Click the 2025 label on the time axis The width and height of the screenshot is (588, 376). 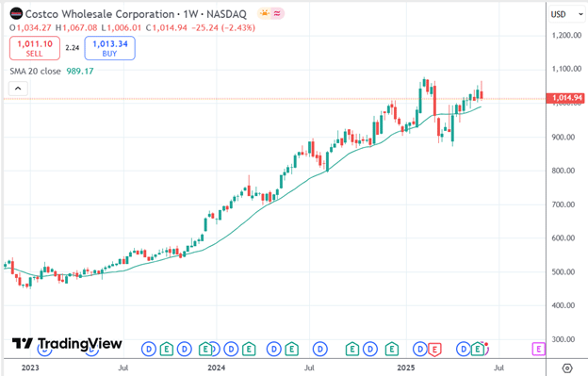[x=406, y=368]
